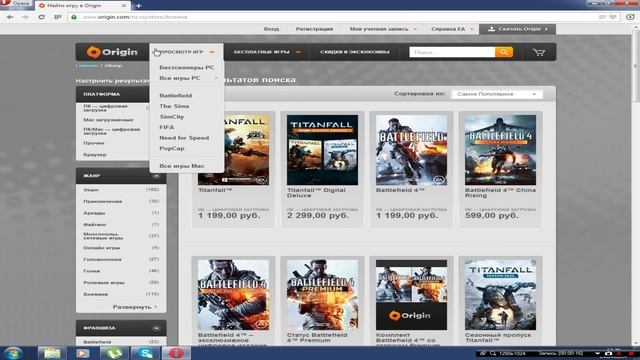Viewport: 640px width, 360px height.
Task: Expand Моя учетная запись dropdown
Action: point(383,29)
